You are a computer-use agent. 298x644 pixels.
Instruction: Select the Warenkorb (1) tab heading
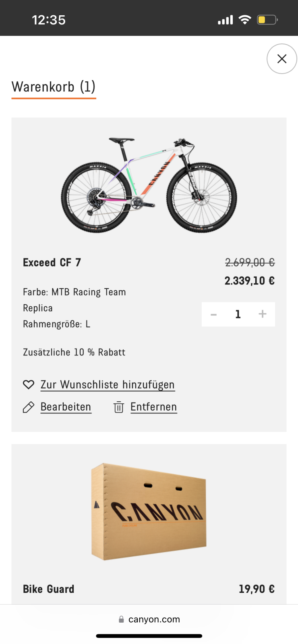pyautogui.click(x=54, y=87)
